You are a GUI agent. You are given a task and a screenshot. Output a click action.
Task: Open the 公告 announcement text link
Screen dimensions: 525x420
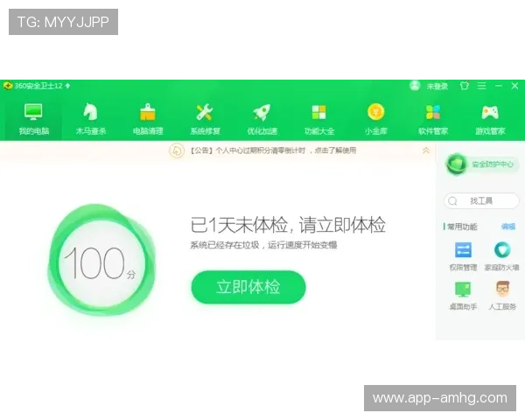point(273,150)
